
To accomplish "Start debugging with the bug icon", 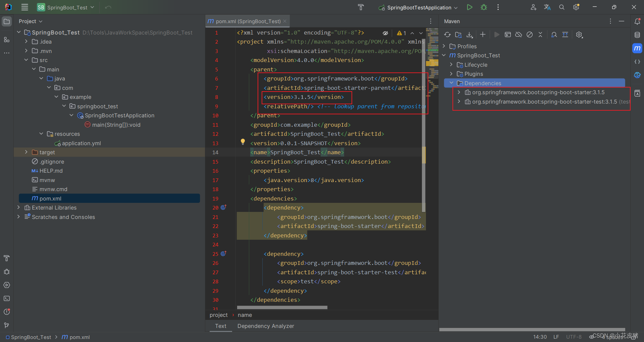I will 484,7.
